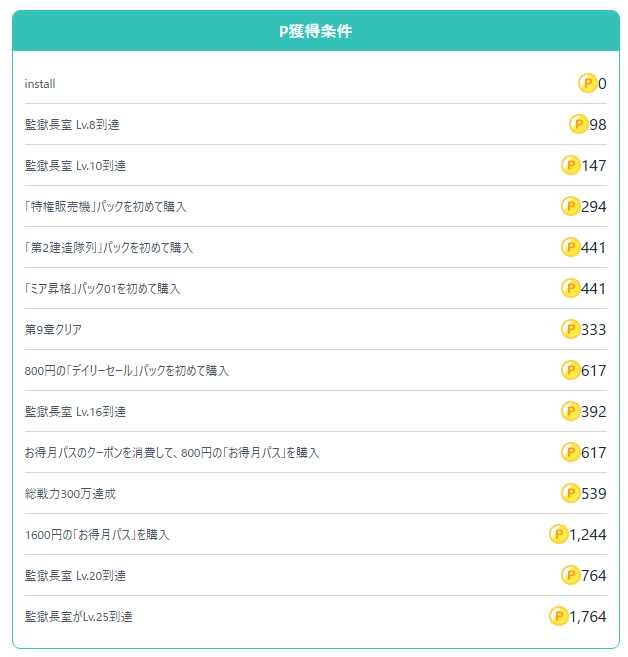The image size is (628, 657).
Task: Click the P coin next to 147
Action: [x=571, y=165]
